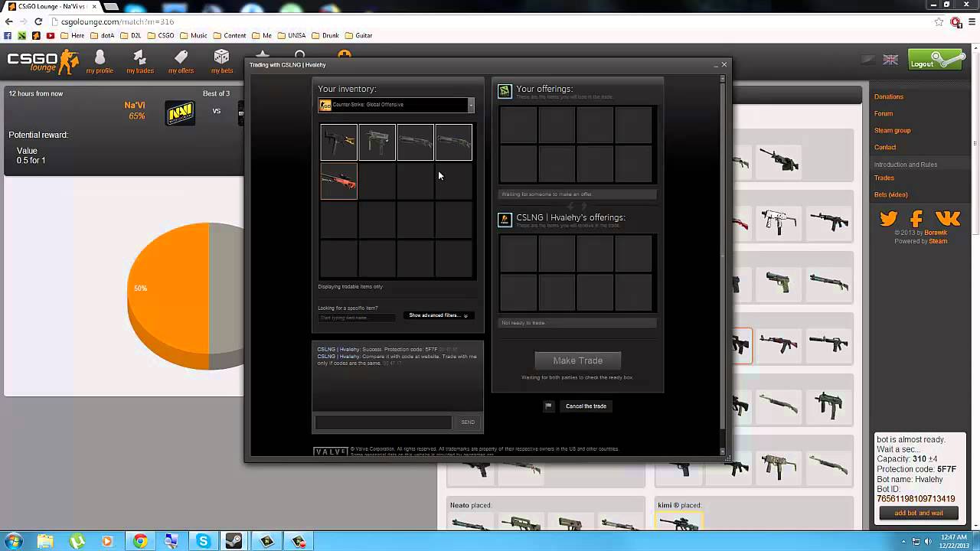The height and width of the screenshot is (551, 980).
Task: Open my bets dice icon
Action: (x=221, y=58)
